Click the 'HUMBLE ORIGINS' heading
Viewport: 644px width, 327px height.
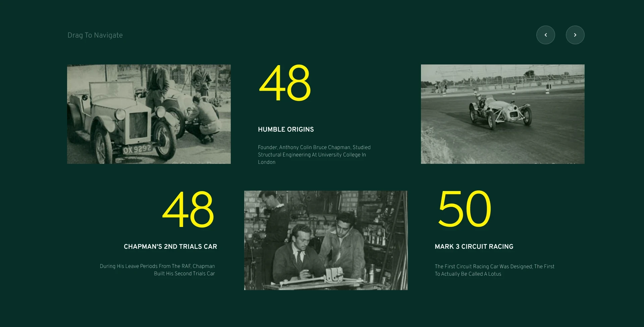[x=286, y=129]
